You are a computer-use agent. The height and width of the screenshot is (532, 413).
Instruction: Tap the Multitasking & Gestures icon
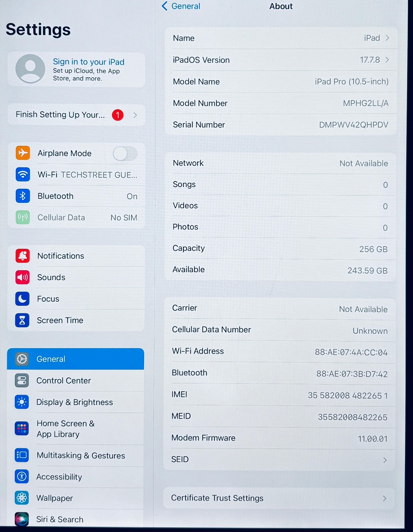22,455
